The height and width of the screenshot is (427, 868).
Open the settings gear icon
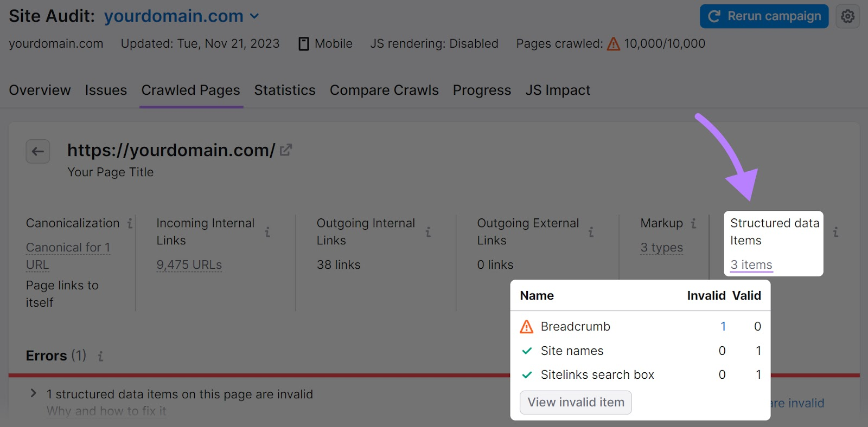(x=847, y=16)
